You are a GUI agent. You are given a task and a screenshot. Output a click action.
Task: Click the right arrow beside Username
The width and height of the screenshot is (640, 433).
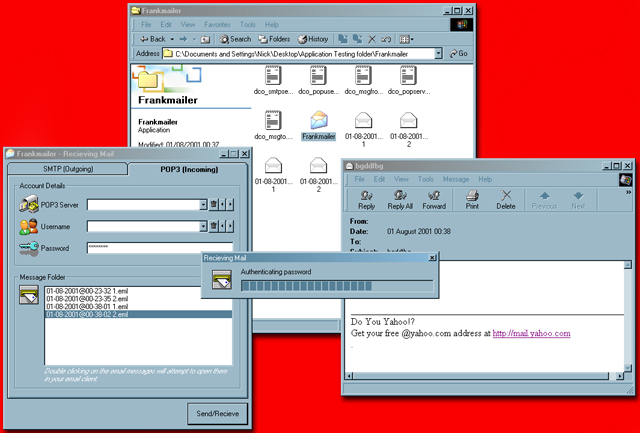[x=230, y=226]
